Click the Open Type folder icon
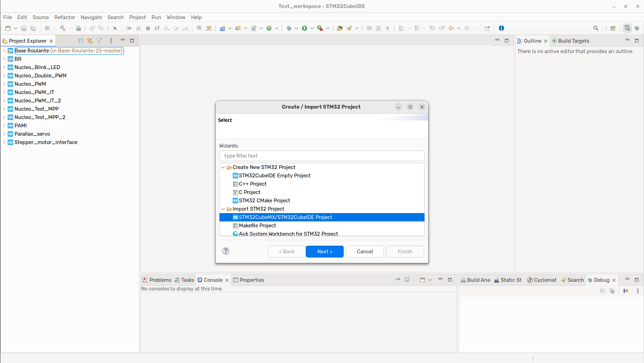Image resolution: width=644 pixels, height=363 pixels. click(x=340, y=28)
